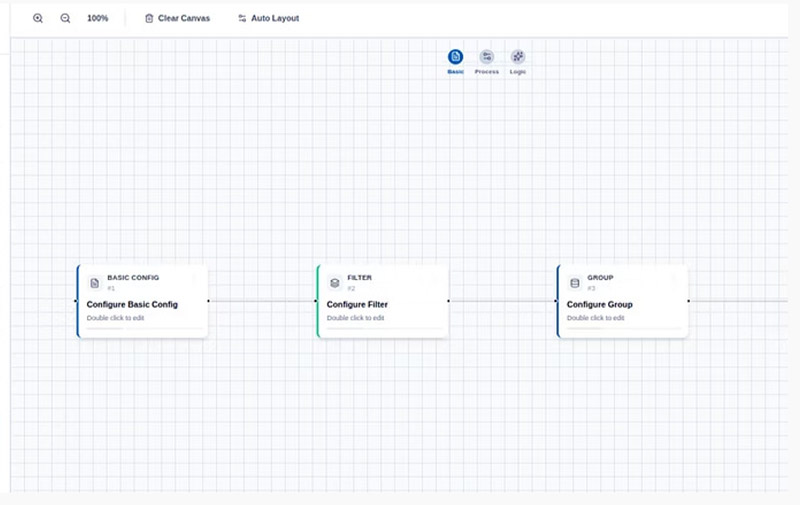Click the 100% zoom level indicator

[98, 18]
